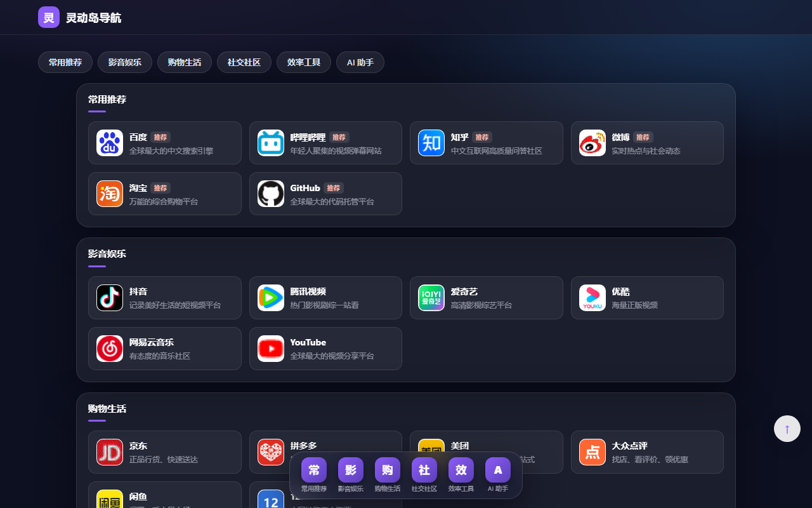Click the 效 icon in the bottom dock
Image resolution: width=812 pixels, height=508 pixels.
461,470
